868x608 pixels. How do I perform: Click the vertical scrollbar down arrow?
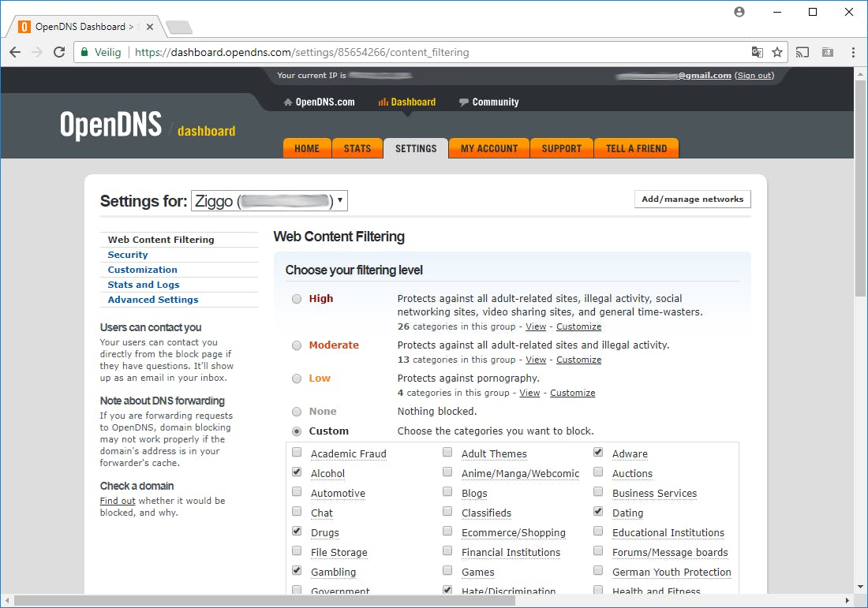click(x=860, y=587)
